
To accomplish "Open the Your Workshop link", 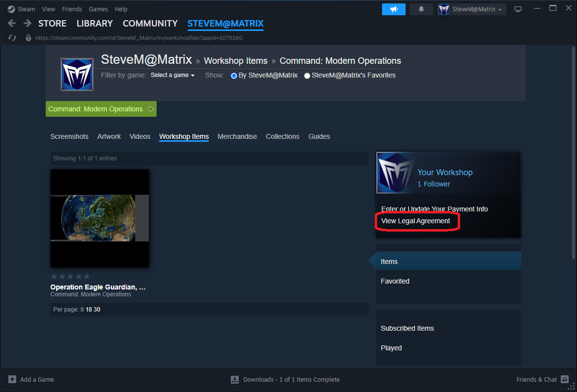I will [x=445, y=172].
